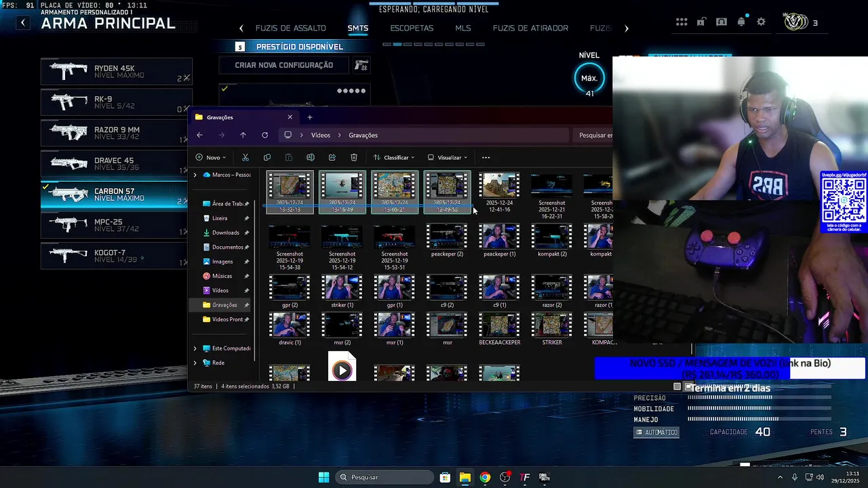Open Downloads in explorer sidebar
Viewport: 868px width, 488px height.
click(x=226, y=232)
